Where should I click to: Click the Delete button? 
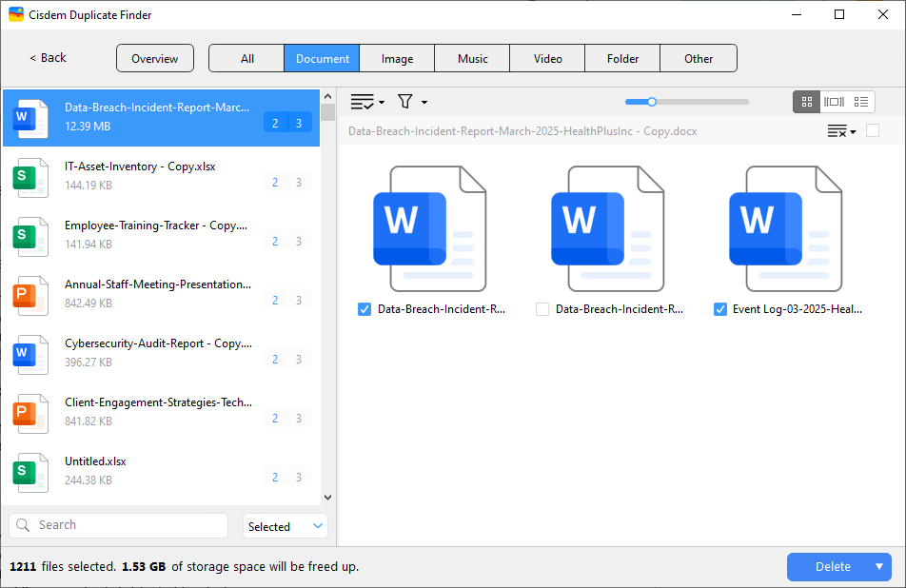(x=833, y=566)
